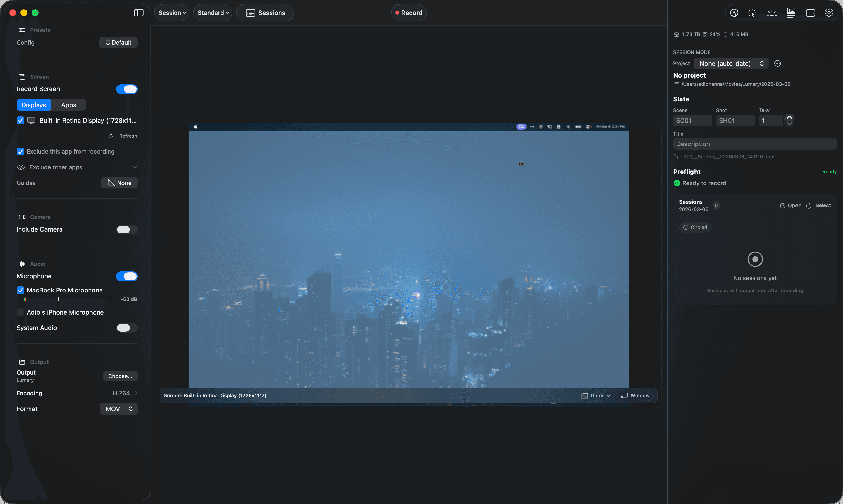Open session mode options ellipsis menu

point(778,63)
